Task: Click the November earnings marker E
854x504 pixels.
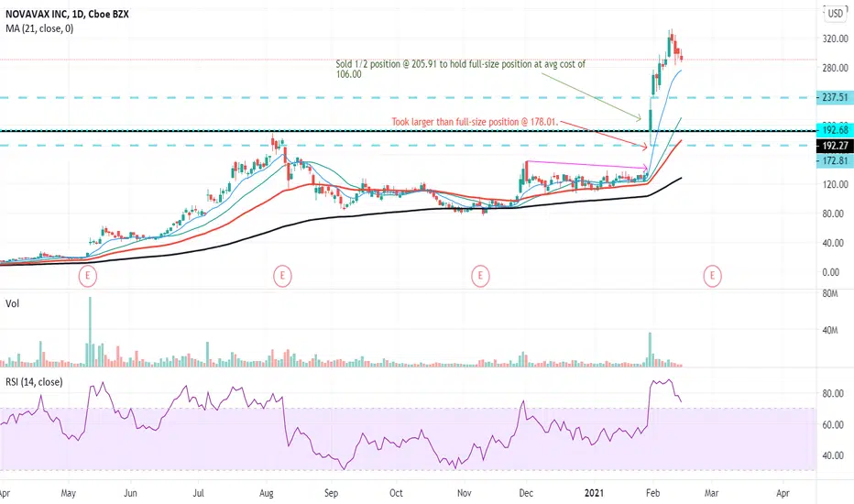Action: [x=480, y=276]
